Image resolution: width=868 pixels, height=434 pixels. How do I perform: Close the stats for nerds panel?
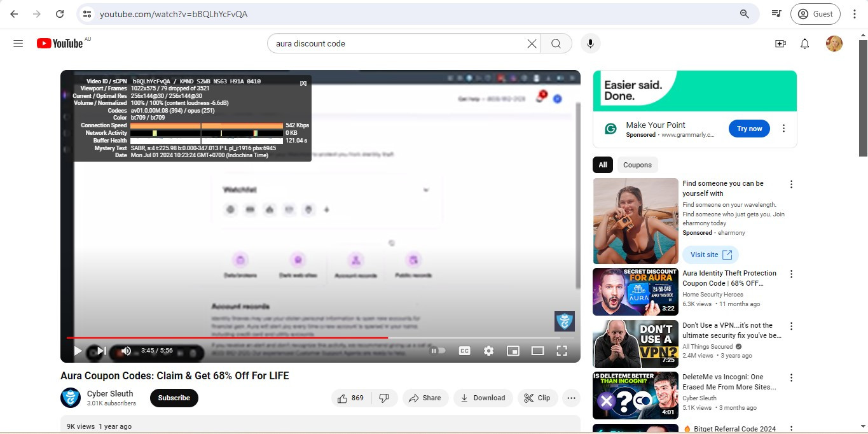point(303,83)
